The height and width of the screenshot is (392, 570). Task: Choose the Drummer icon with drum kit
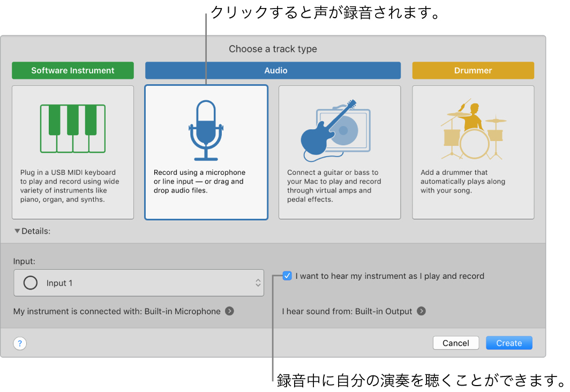[472, 129]
